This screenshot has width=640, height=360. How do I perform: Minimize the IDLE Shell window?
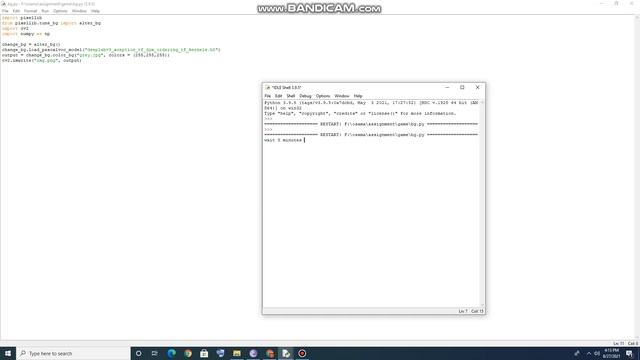[x=447, y=87]
